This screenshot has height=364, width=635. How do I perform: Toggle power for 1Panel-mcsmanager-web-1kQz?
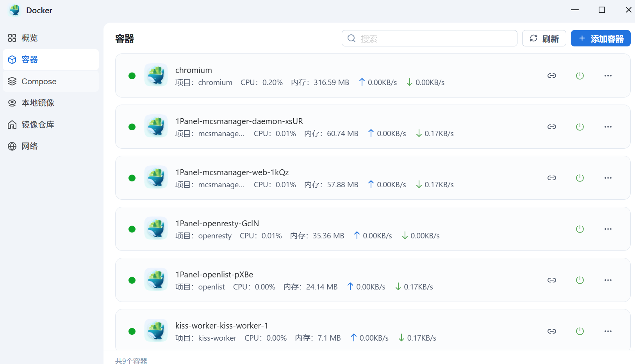click(x=580, y=178)
